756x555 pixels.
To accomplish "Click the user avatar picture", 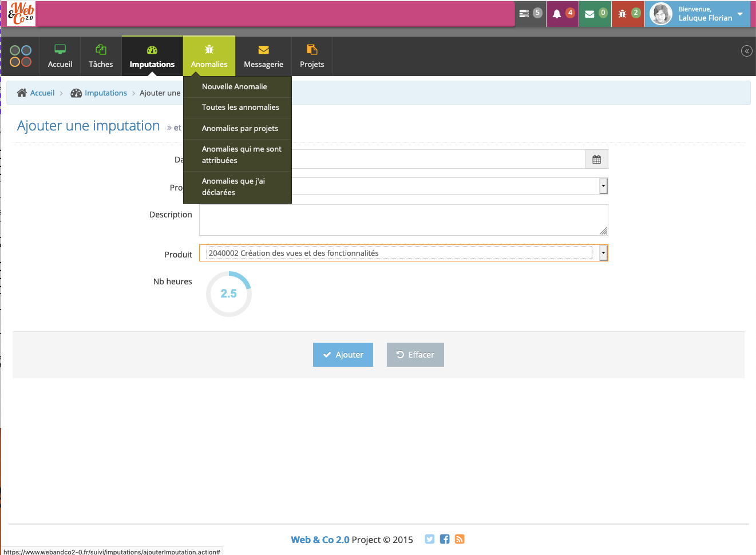I will point(661,14).
